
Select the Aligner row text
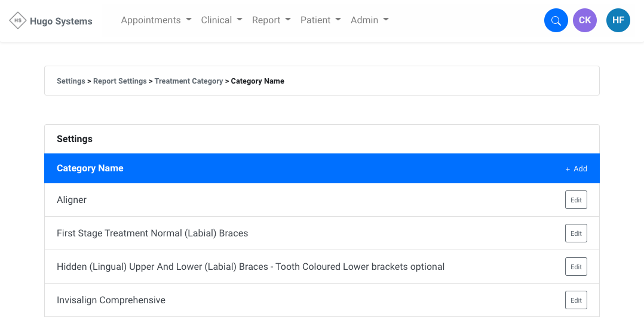tap(72, 200)
